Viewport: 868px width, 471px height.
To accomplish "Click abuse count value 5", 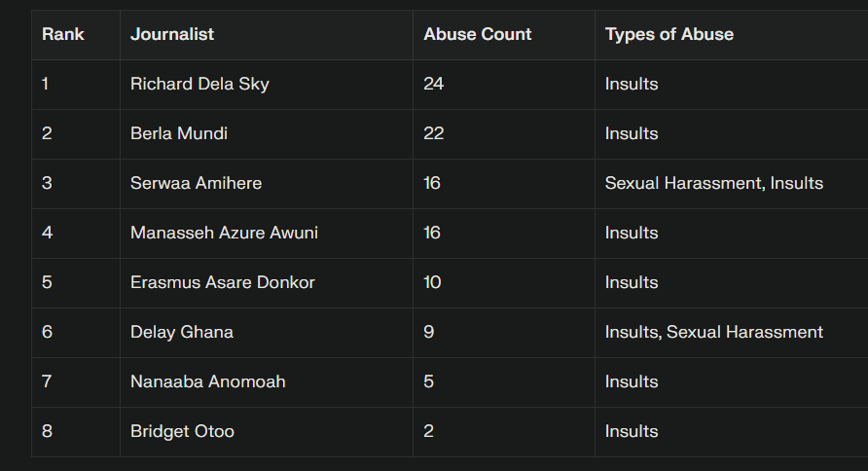I will (429, 381).
